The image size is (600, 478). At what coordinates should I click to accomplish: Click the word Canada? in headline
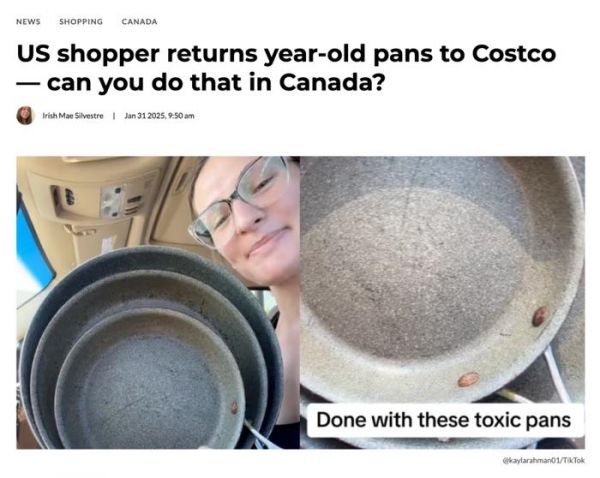coord(332,82)
